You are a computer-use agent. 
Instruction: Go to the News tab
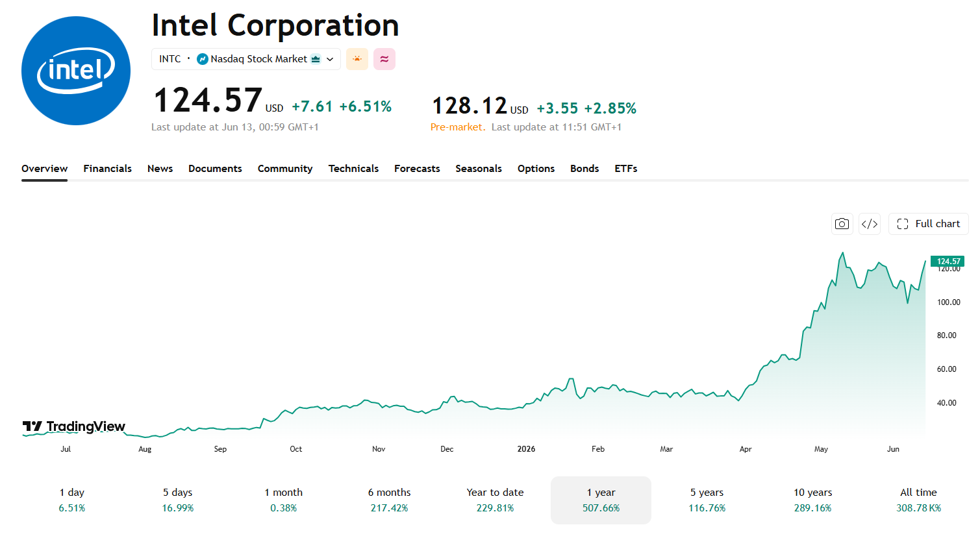160,169
